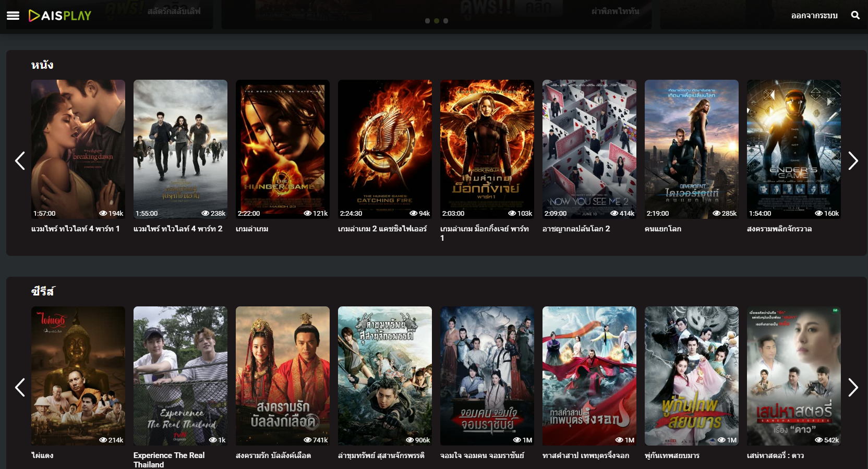
Task: Click the 1:54:00 duration label
Action: tap(760, 214)
